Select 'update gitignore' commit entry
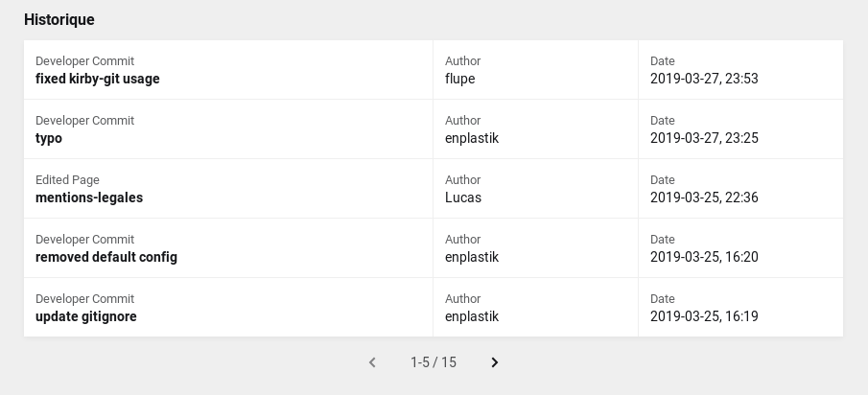868x395 pixels. coord(86,316)
